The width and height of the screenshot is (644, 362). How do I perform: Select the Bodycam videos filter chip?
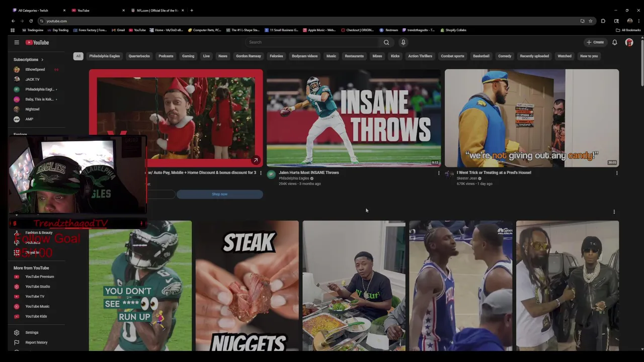pyautogui.click(x=305, y=56)
